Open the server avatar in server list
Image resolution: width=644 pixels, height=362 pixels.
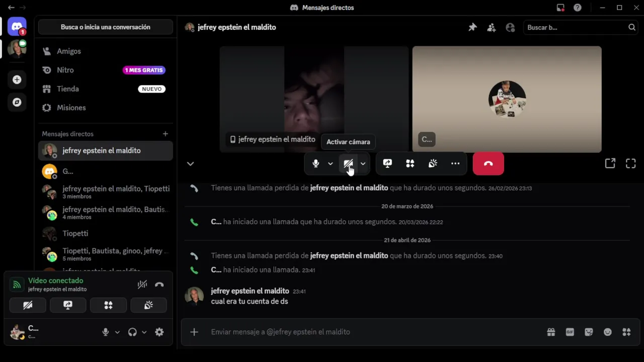point(17,49)
